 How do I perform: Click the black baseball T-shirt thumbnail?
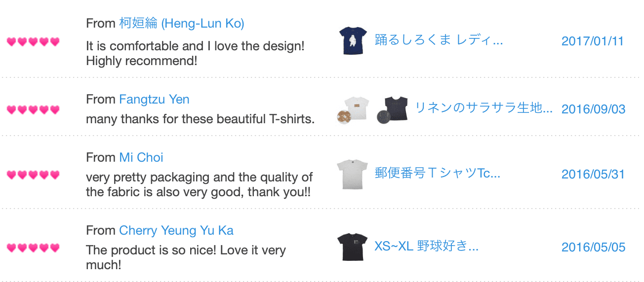[x=352, y=247]
